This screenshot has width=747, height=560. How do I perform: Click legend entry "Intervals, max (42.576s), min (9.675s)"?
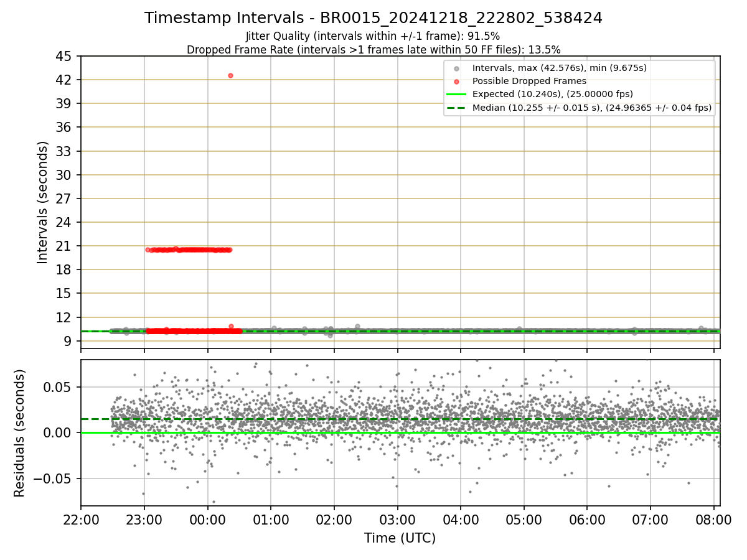pos(559,68)
